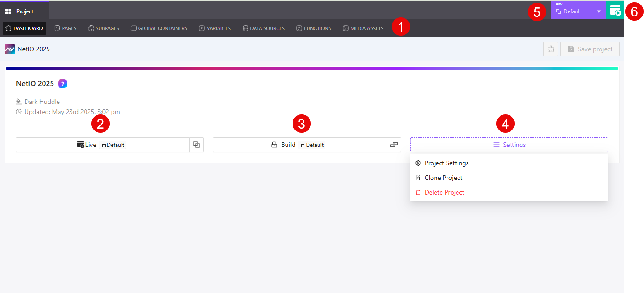This screenshot has height=293, width=644.
Task: Click the duplicate icon on the Live environment bar
Action: 197,145
